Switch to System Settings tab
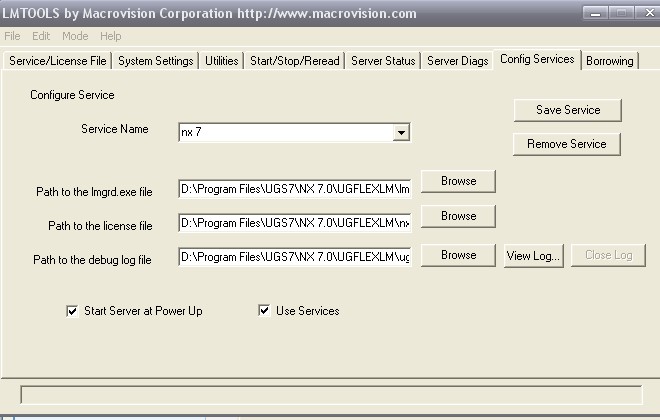The width and height of the screenshot is (660, 420). (155, 61)
